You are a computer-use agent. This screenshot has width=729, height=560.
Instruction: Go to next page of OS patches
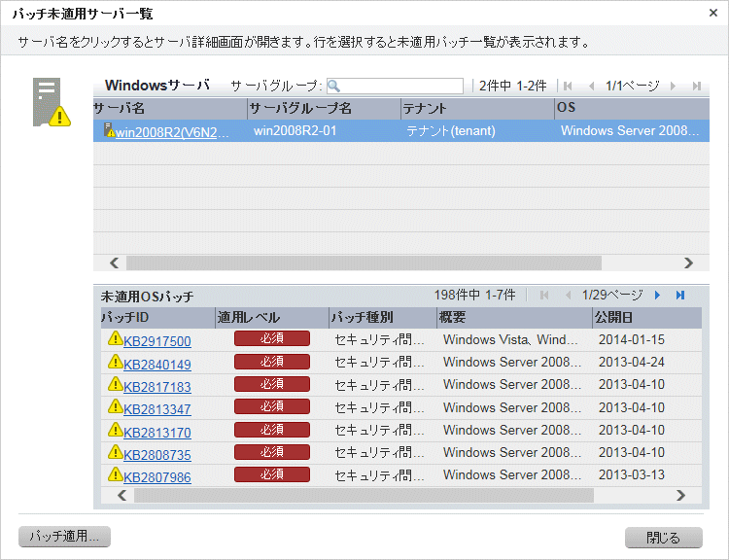[658, 296]
